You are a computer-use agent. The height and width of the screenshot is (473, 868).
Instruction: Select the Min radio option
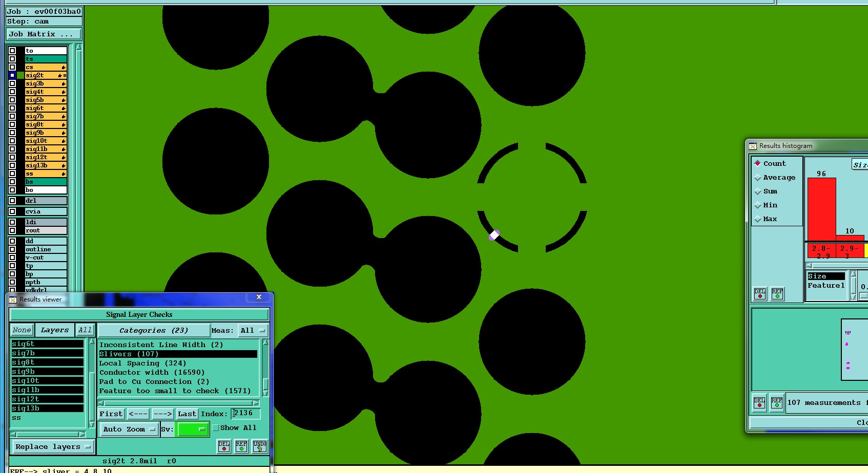tap(758, 205)
